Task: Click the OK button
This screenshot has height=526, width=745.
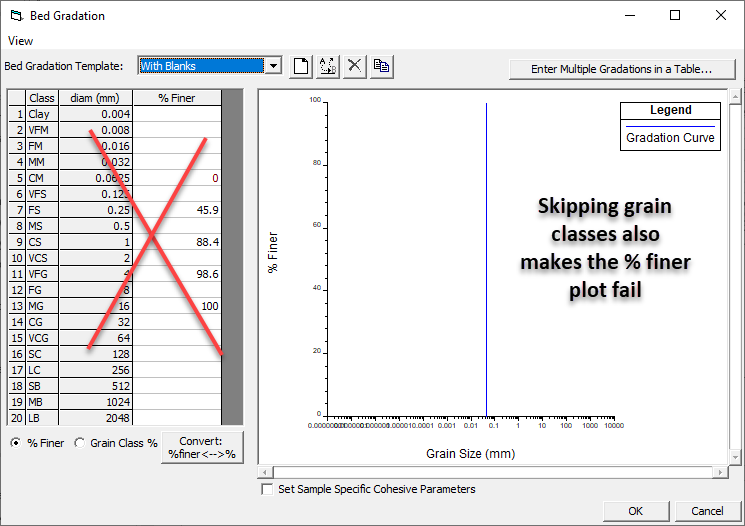Action: (x=636, y=511)
